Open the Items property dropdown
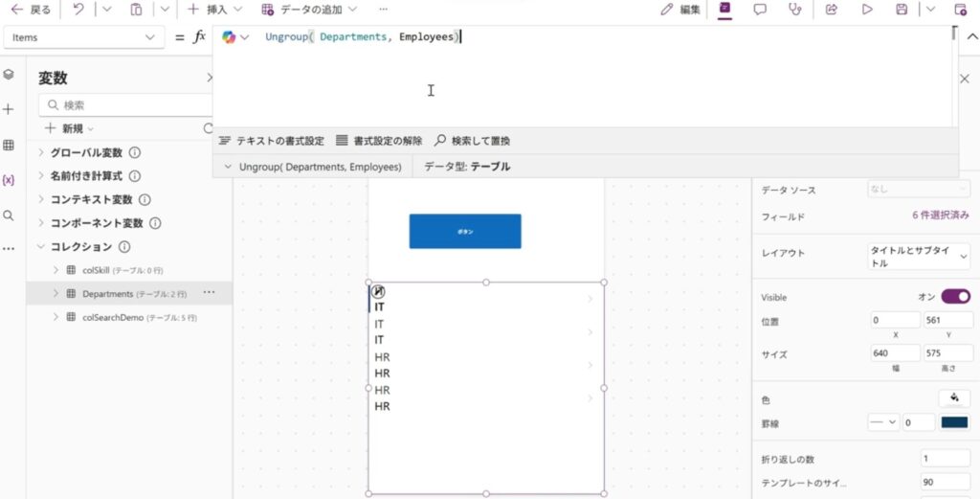Viewport: 980px width, 499px height. click(x=84, y=37)
